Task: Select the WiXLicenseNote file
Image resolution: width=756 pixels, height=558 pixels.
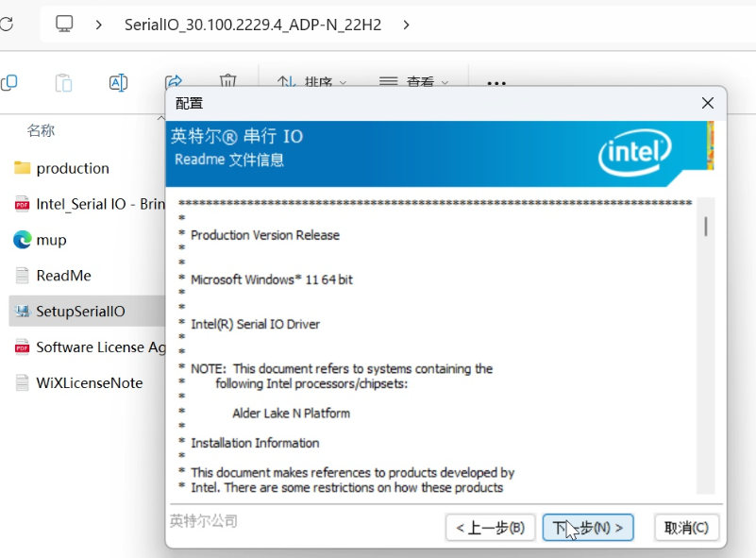Action: click(x=89, y=382)
